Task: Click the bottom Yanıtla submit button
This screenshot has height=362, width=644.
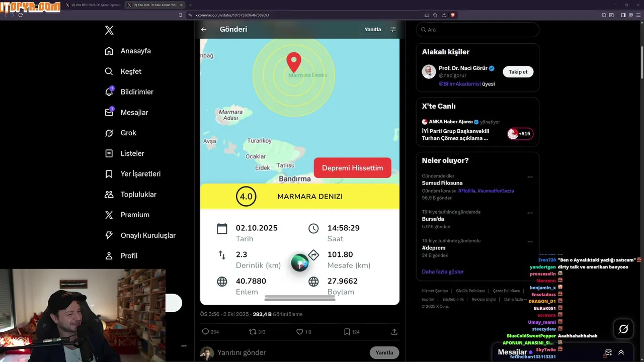Action: click(384, 352)
